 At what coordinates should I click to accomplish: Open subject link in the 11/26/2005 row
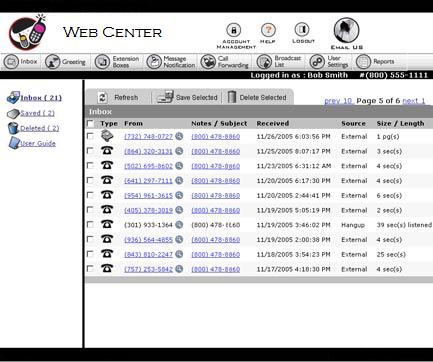click(x=216, y=137)
